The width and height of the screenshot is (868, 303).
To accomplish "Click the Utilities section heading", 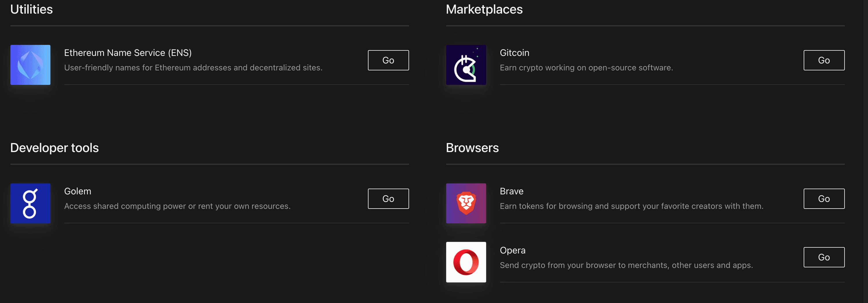I will 31,10.
